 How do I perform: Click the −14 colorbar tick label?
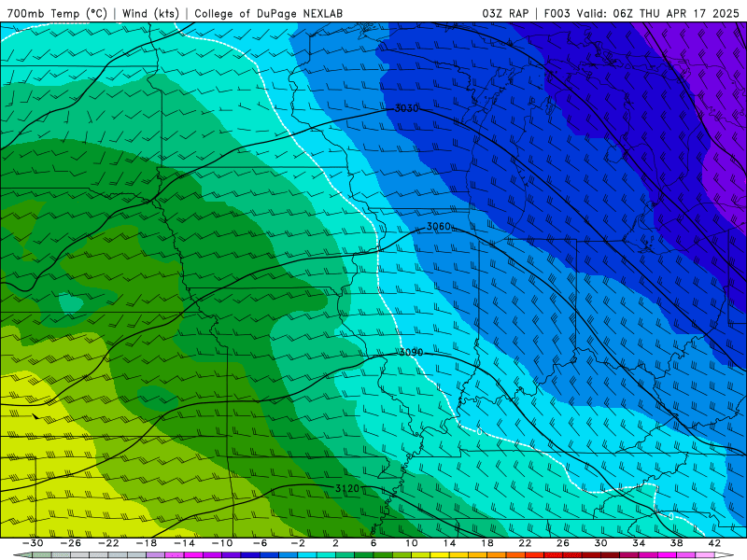pyautogui.click(x=184, y=543)
